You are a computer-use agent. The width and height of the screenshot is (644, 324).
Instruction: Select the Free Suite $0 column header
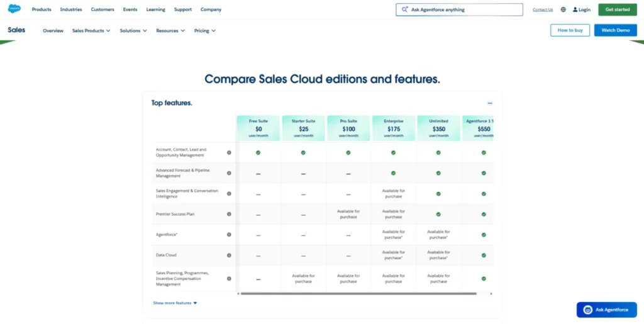(x=258, y=128)
